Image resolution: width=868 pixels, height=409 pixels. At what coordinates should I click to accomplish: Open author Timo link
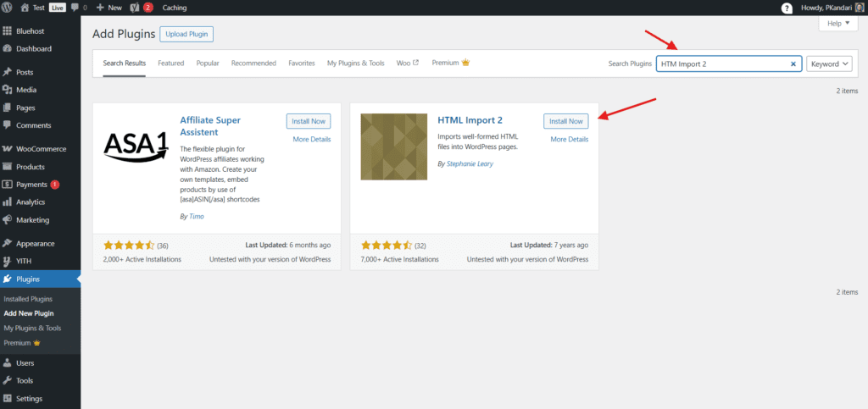197,217
